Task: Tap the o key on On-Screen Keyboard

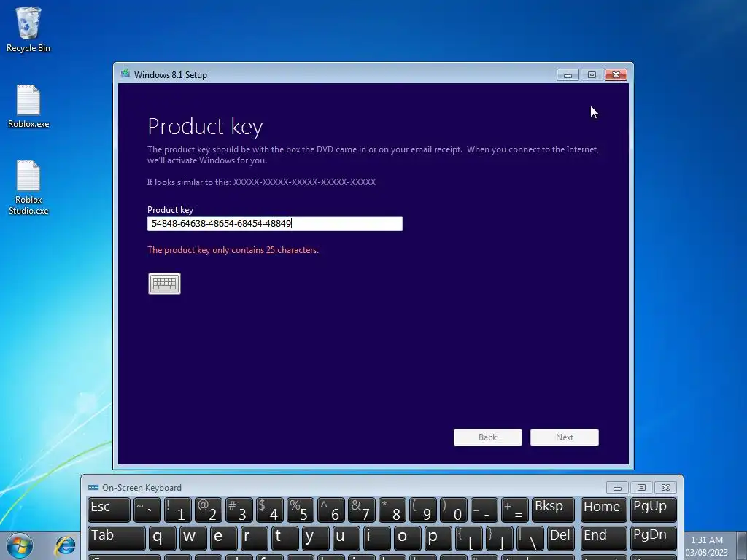Action: point(407,538)
